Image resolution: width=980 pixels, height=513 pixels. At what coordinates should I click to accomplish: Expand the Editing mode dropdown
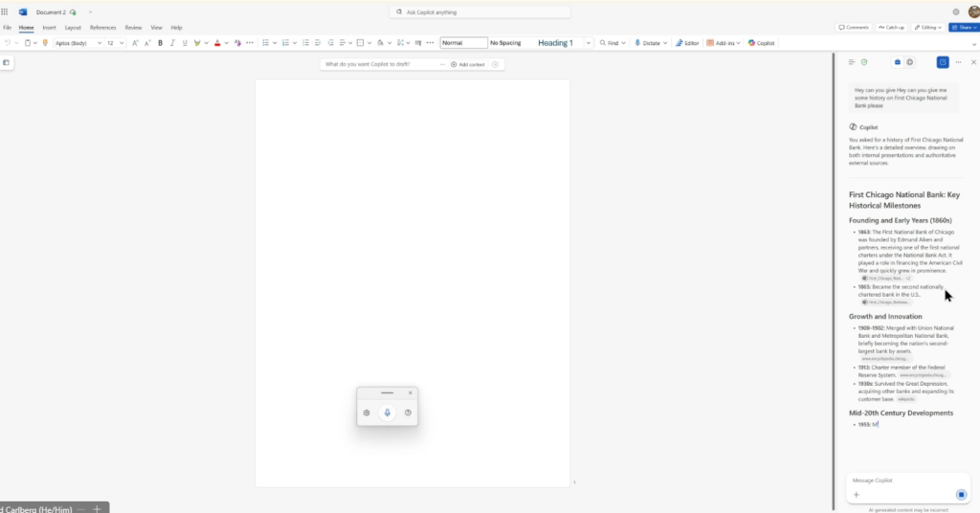click(927, 27)
